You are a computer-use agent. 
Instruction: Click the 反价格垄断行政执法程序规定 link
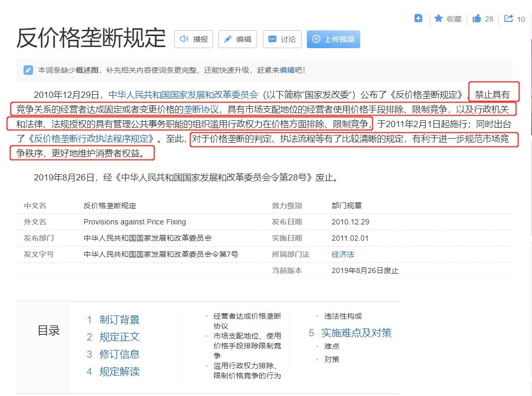92,138
